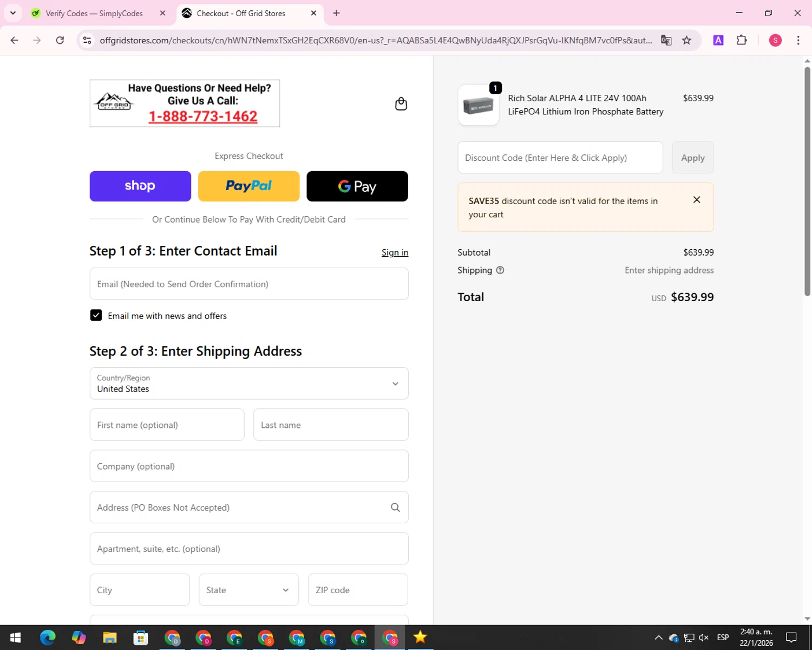Close the Checkout - Off Grid Stores tab
812x650 pixels.
[x=313, y=13]
